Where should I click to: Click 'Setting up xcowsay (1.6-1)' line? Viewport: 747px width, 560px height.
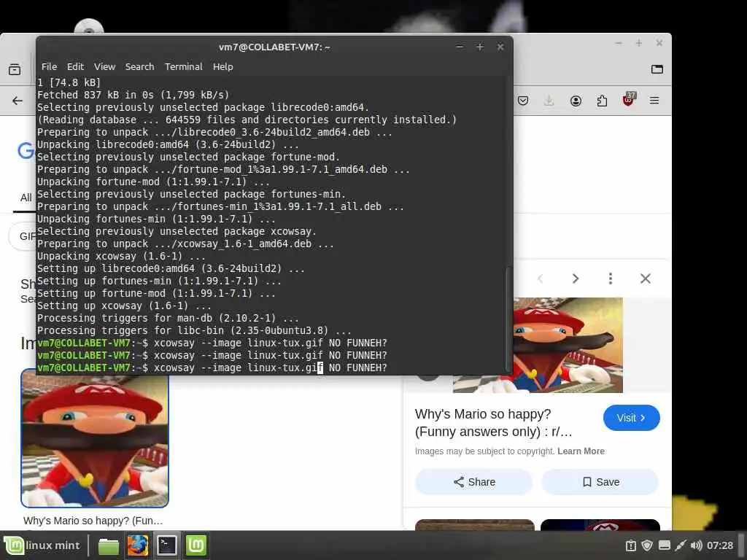[124, 306]
